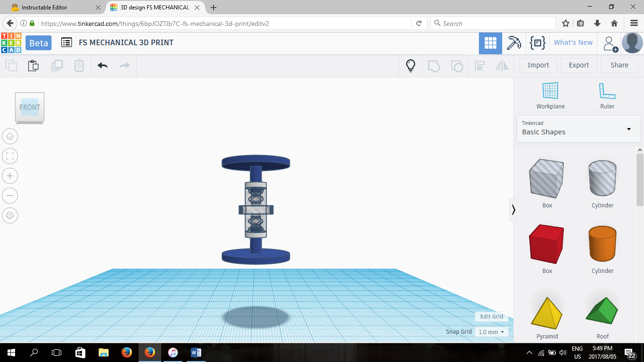
Task: Zoom out with minus button
Action: coord(10,196)
